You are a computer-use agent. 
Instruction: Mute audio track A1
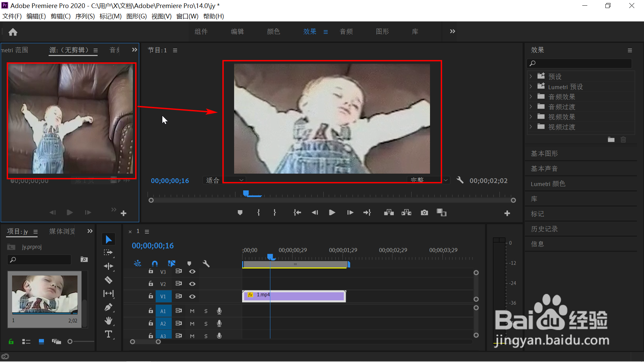pos(192,311)
